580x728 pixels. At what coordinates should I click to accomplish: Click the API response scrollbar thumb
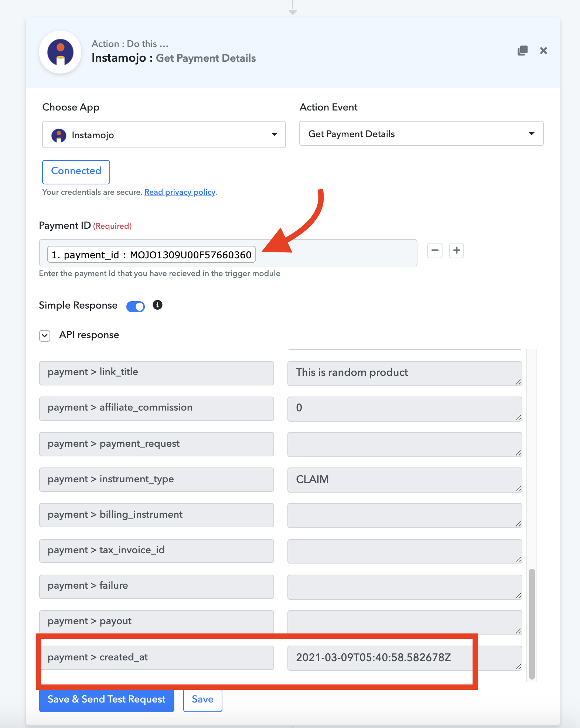[532, 624]
